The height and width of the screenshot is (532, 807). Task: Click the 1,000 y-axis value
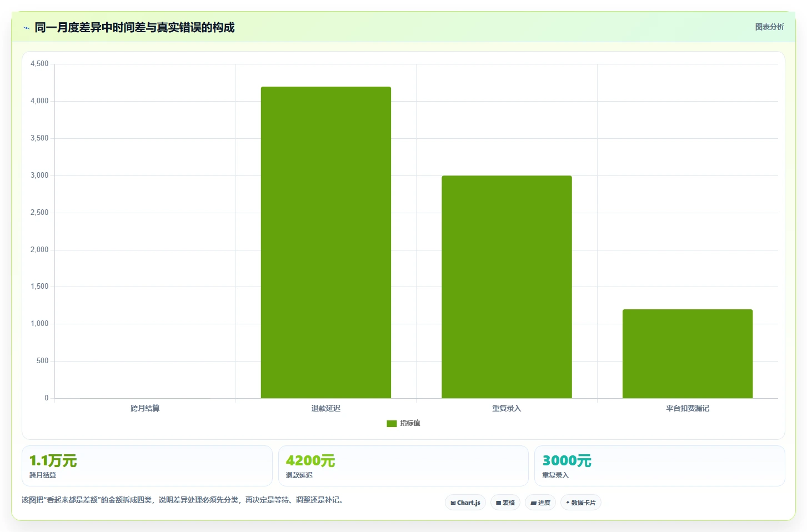[x=39, y=324]
